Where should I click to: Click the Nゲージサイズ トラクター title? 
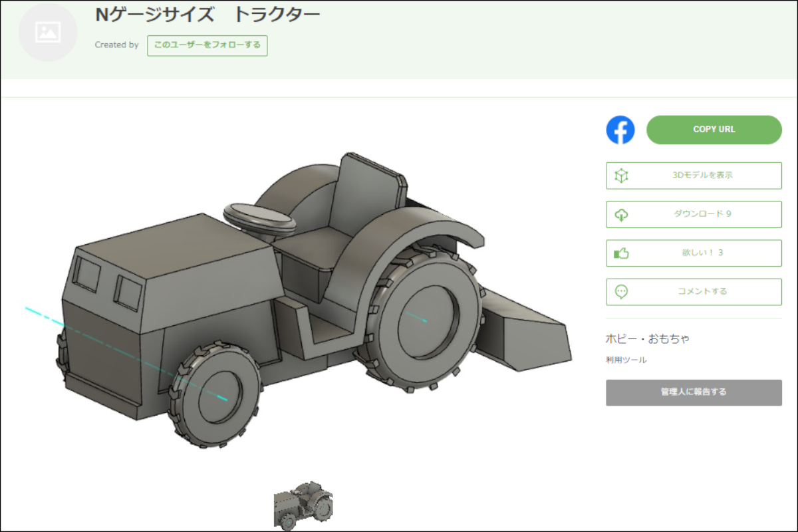[208, 14]
